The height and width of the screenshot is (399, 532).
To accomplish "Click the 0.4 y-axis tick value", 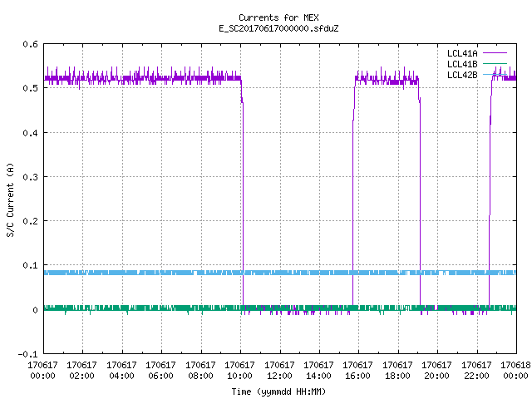I will [30, 133].
